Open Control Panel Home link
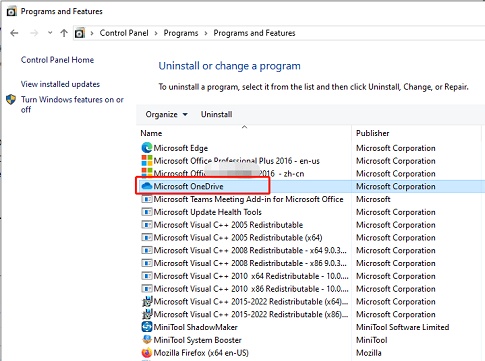485x361 pixels. (x=57, y=60)
